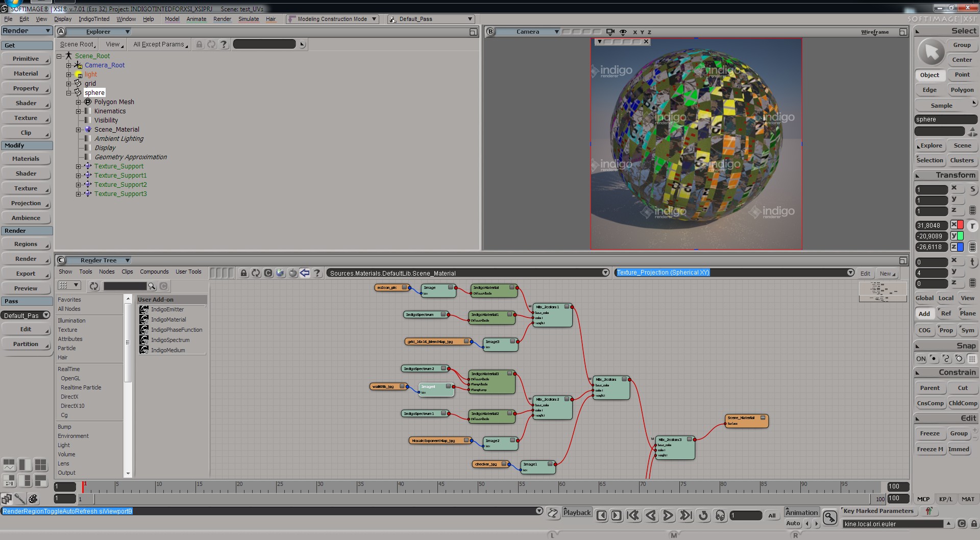Click the audio headphones icon in playback

click(720, 516)
